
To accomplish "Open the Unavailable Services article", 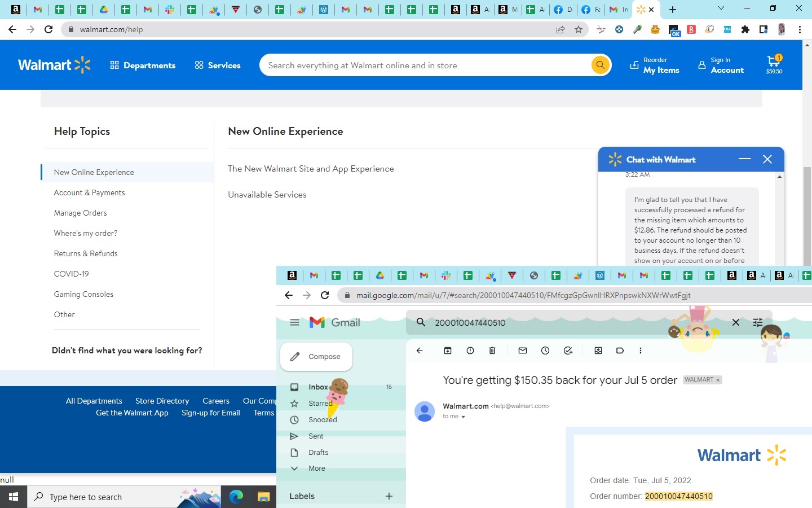I will (267, 195).
